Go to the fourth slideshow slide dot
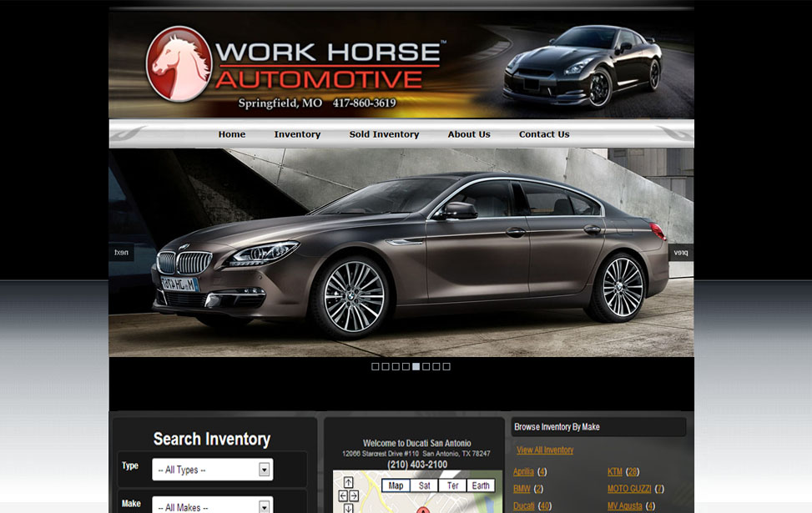Screen dimensions: 812x513 tap(406, 366)
